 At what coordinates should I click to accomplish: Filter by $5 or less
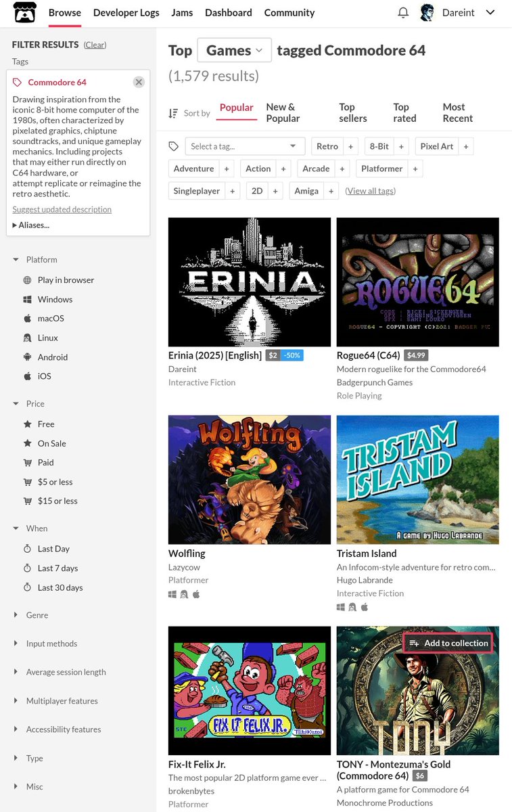47,482
